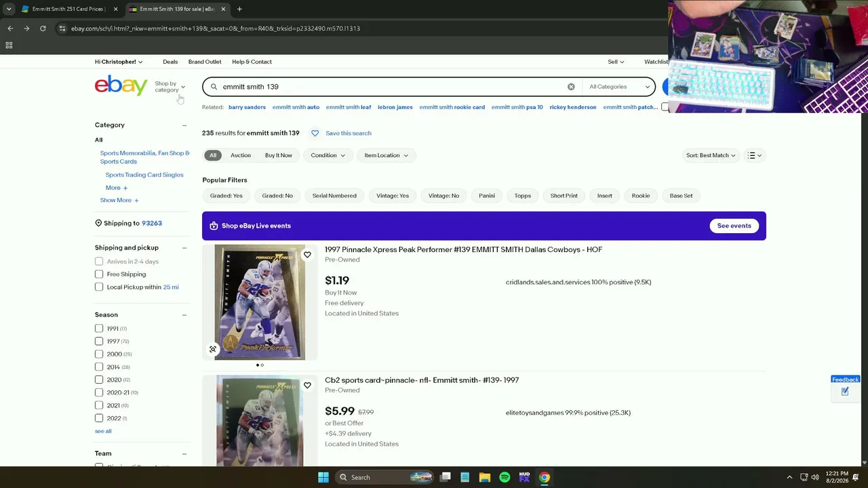This screenshot has height=488, width=868.
Task: Open the tab search chevron in Chrome
Action: tap(9, 9)
